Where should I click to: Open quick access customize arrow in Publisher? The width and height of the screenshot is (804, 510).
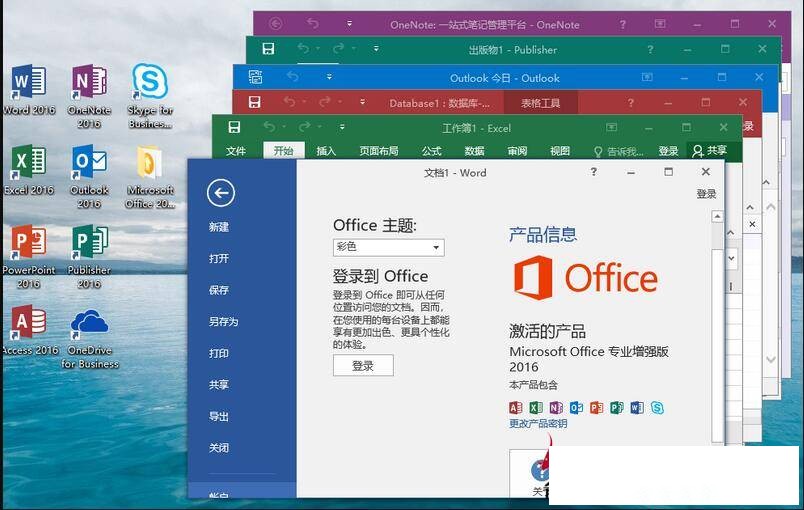click(376, 49)
